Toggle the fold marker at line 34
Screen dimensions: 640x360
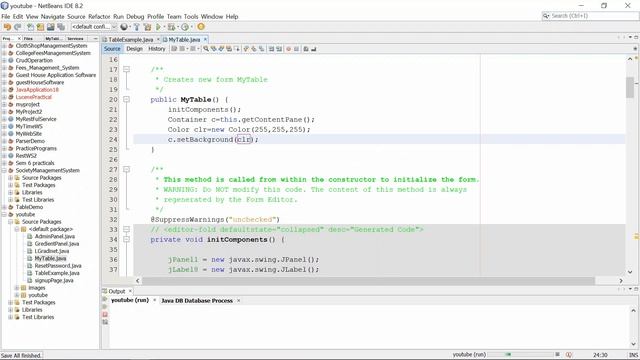tap(127, 239)
